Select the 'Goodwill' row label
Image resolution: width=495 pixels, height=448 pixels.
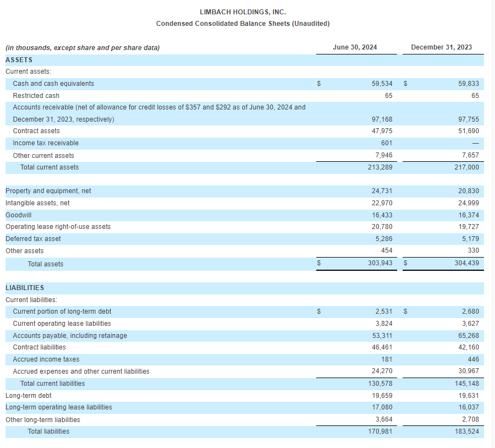[x=18, y=215]
